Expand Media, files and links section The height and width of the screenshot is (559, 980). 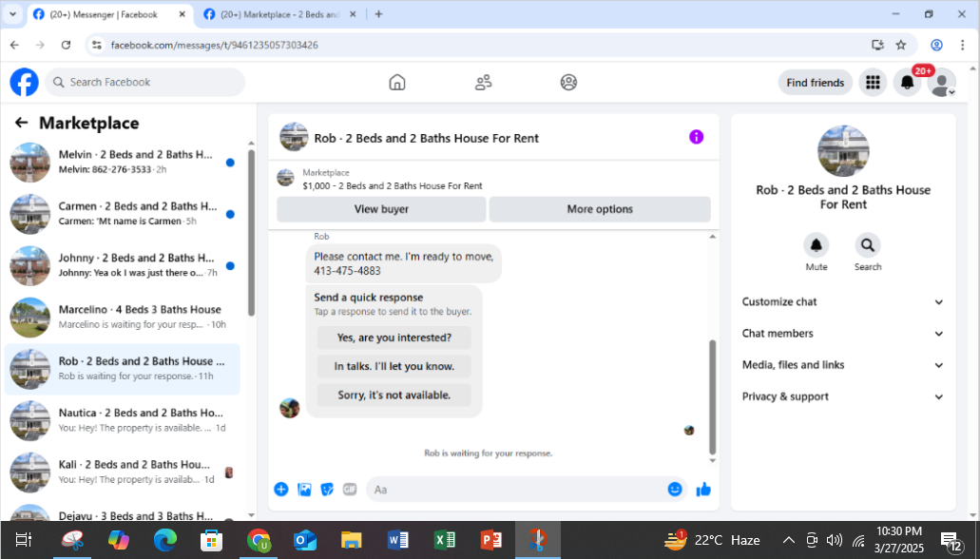pos(842,365)
